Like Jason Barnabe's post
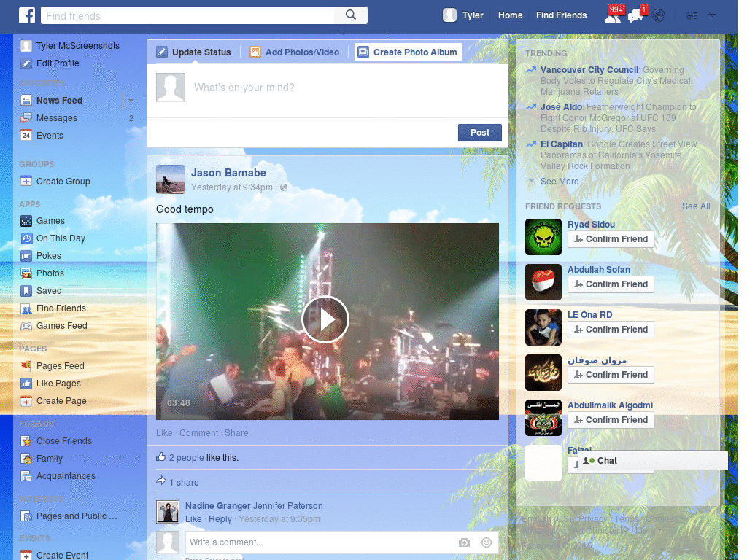 (x=164, y=433)
